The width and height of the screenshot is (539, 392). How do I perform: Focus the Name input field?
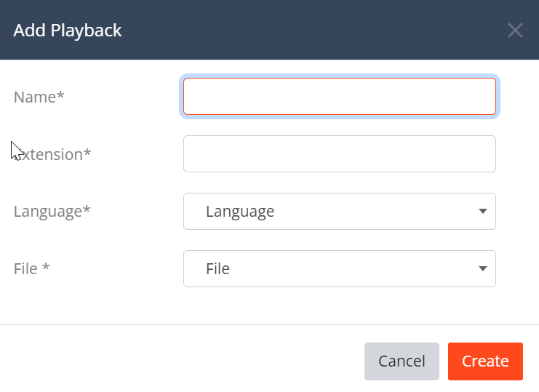(x=339, y=96)
